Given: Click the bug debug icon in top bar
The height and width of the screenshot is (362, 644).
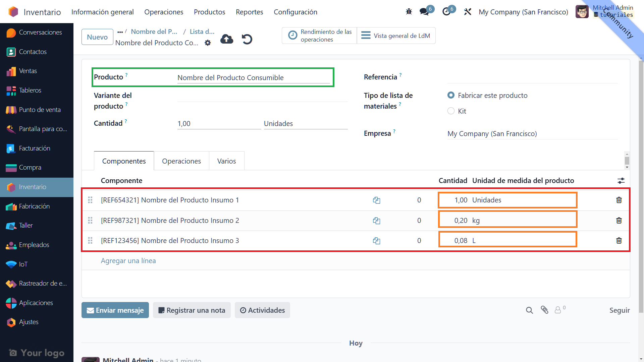Looking at the screenshot, I should pyautogui.click(x=409, y=12).
